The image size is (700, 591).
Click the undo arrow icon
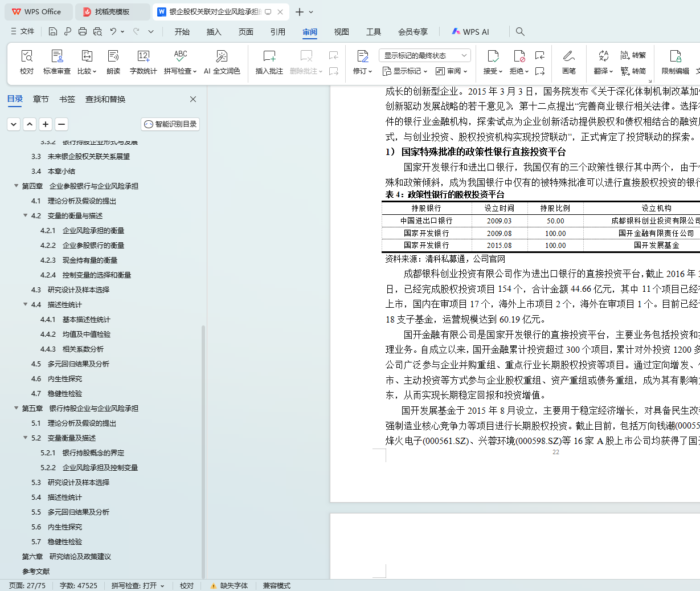[113, 32]
